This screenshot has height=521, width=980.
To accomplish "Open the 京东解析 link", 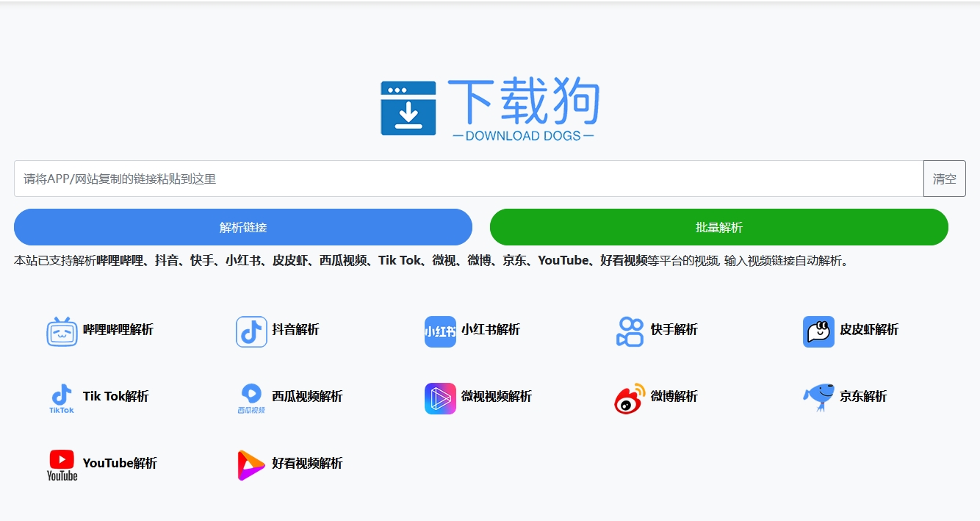I will point(863,397).
